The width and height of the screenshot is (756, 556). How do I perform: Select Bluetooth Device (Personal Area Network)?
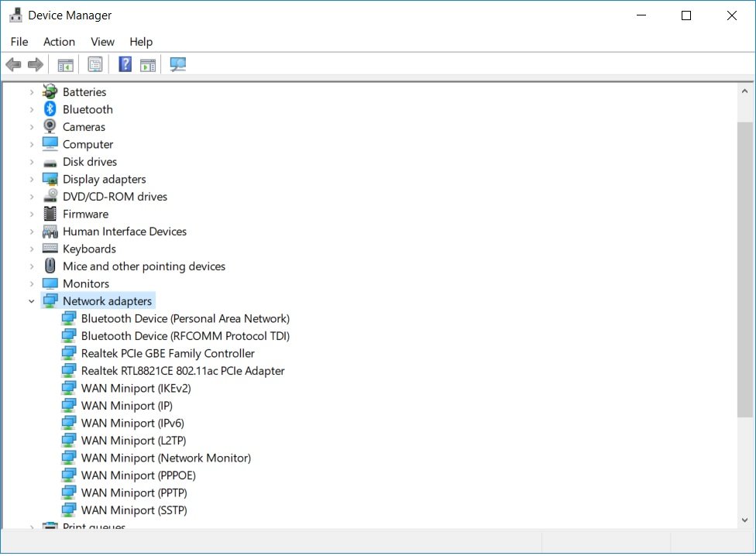click(x=185, y=318)
